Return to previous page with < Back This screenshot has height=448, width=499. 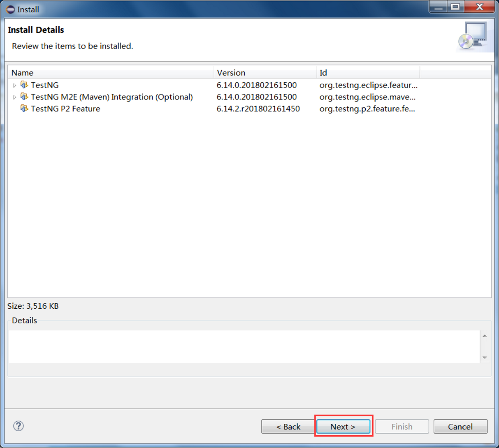click(288, 427)
